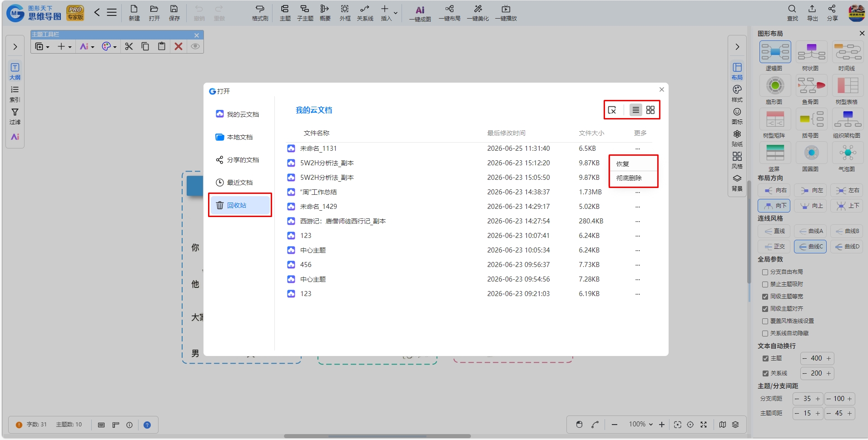Increase the 主题 wrap width 400 stepper
The image size is (868, 440).
pyautogui.click(x=829, y=358)
